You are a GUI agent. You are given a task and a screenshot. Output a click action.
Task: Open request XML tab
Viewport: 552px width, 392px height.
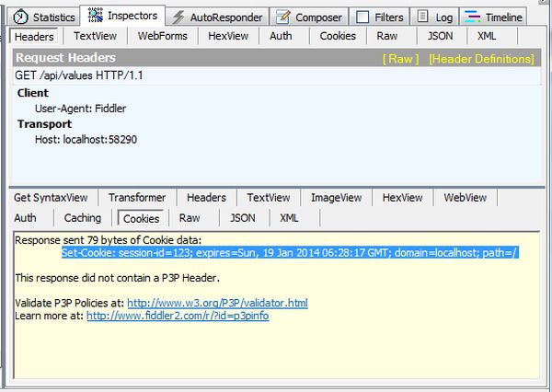point(487,36)
